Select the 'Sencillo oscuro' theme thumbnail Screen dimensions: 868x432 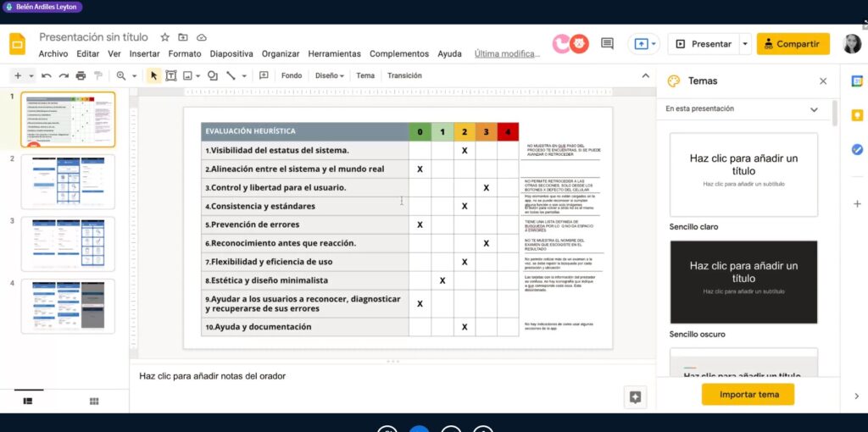click(x=743, y=282)
